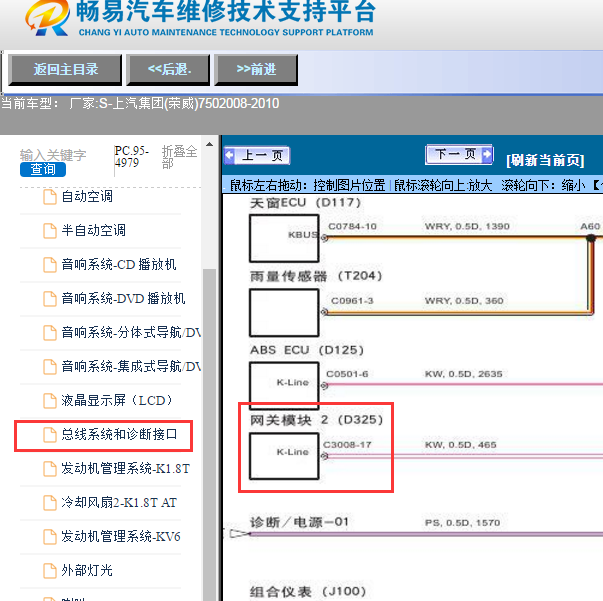Focus the 输入关键字 search field
Screen dimensions: 603x601
click(x=53, y=155)
